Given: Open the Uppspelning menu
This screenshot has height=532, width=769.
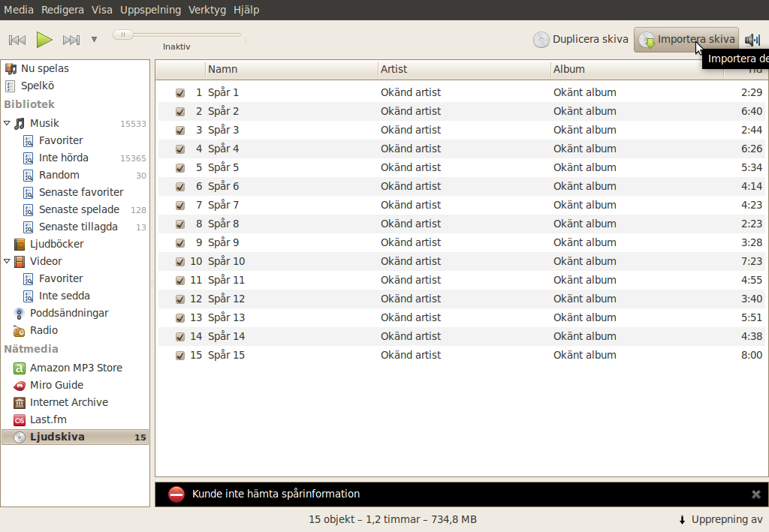Looking at the screenshot, I should coord(150,10).
